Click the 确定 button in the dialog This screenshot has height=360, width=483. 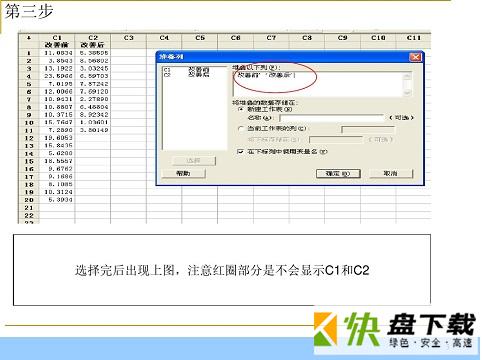pyautogui.click(x=338, y=173)
